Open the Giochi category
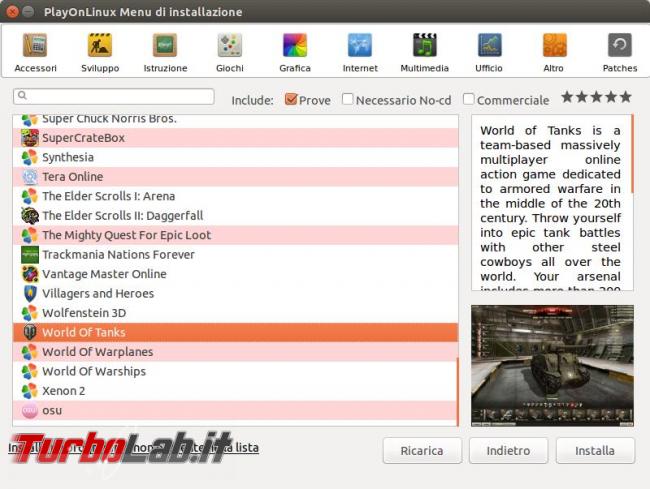This screenshot has width=650, height=489. click(230, 52)
